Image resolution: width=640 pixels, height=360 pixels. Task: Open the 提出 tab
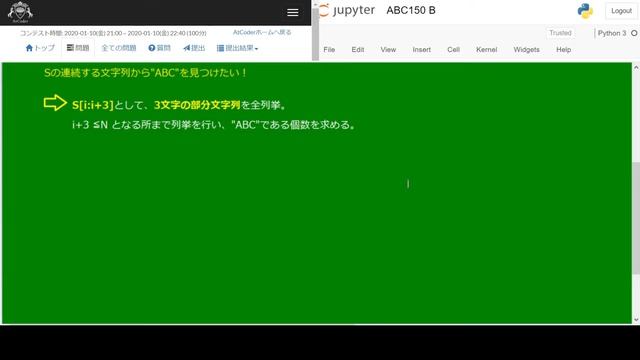194,48
